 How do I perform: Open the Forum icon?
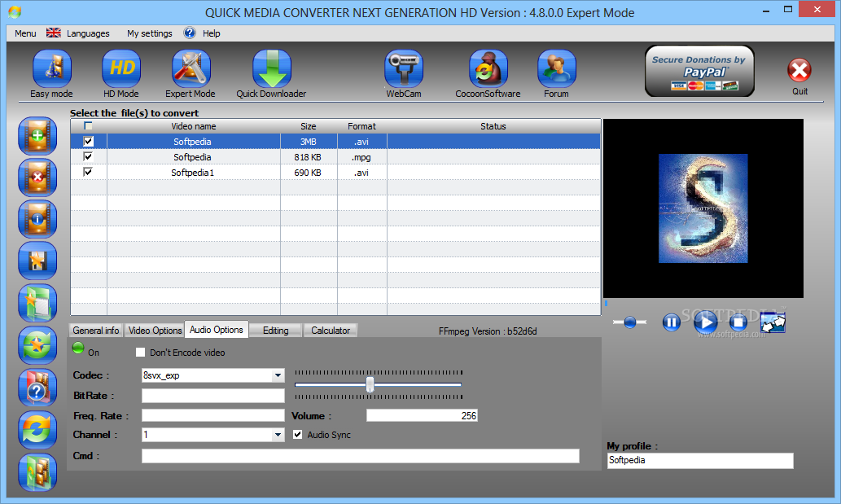557,68
